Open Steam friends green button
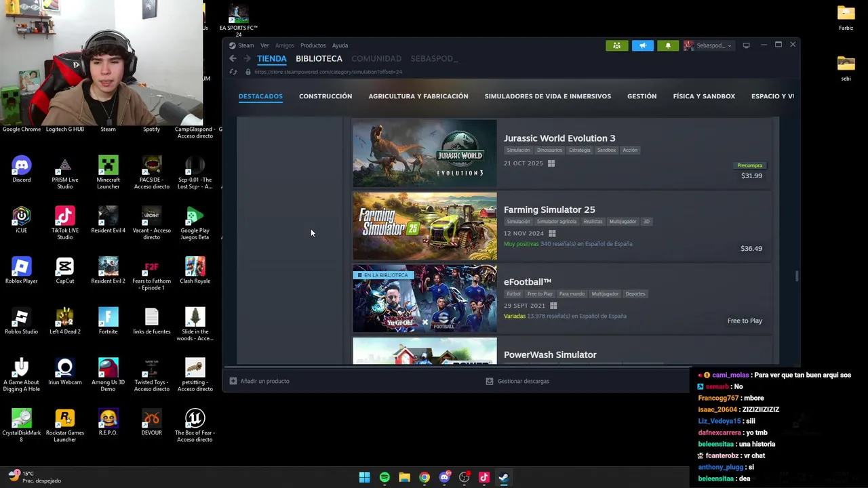This screenshot has width=868, height=488. (616, 45)
